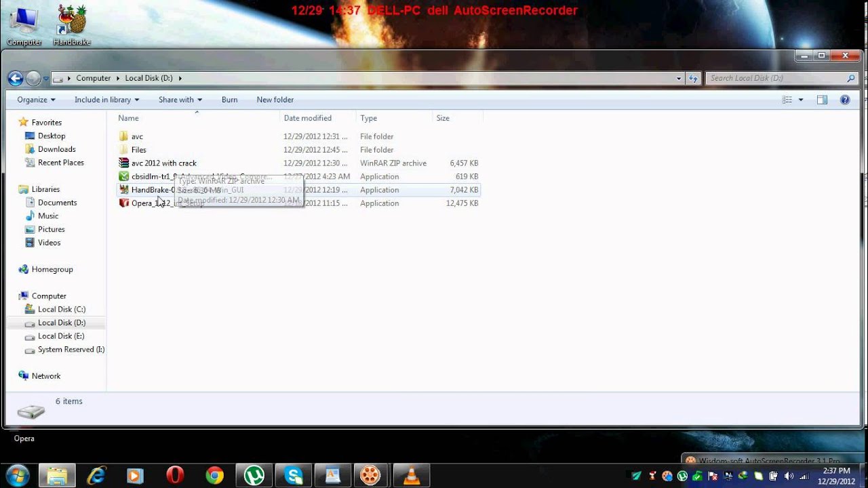The height and width of the screenshot is (488, 868).
Task: Change your view using the views icon
Action: (x=787, y=100)
